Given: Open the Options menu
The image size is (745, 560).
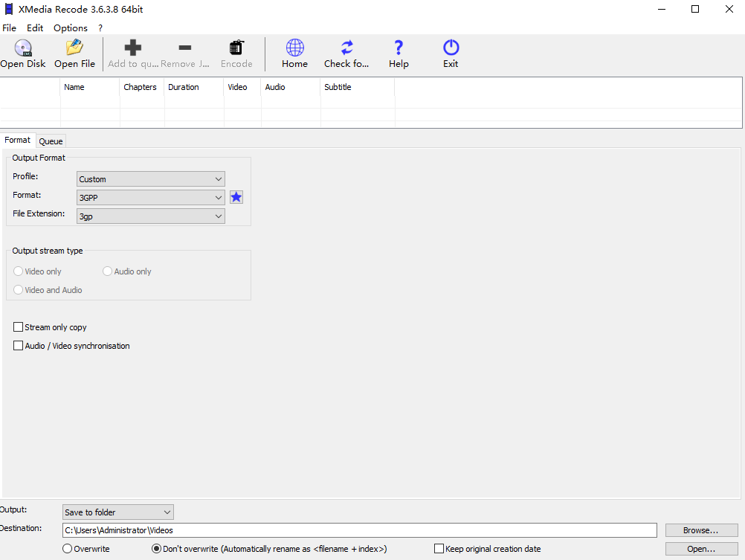Looking at the screenshot, I should pos(71,28).
